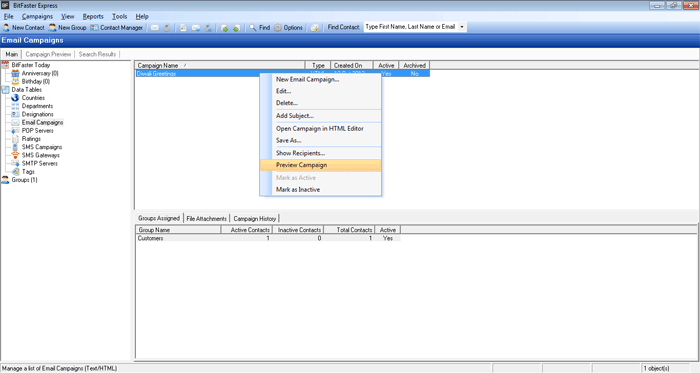Switch to the Campaign History tab
Viewport: 700px width, 373px height.
[254, 219]
